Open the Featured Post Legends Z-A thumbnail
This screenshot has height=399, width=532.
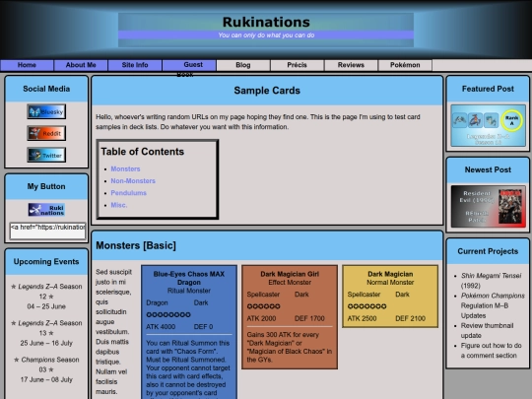[x=488, y=125]
